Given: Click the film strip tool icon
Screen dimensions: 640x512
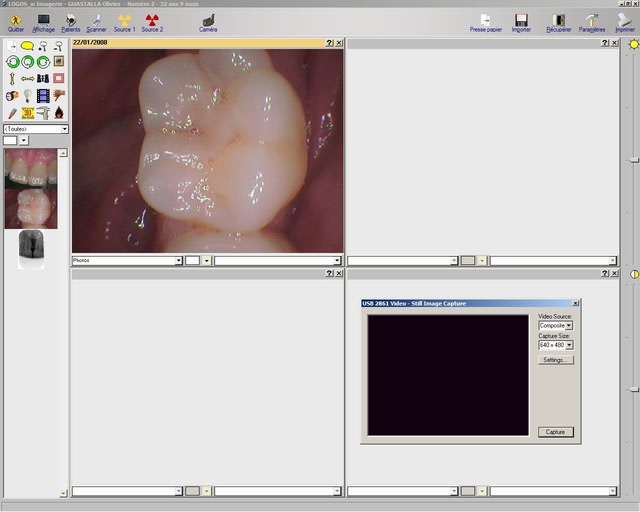Looking at the screenshot, I should (42, 96).
